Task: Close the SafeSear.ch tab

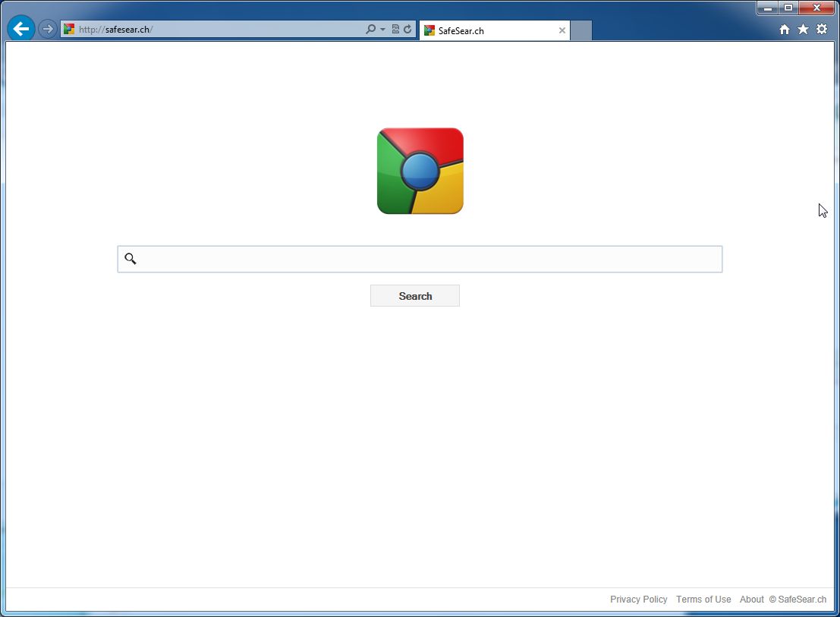Action: tap(562, 30)
